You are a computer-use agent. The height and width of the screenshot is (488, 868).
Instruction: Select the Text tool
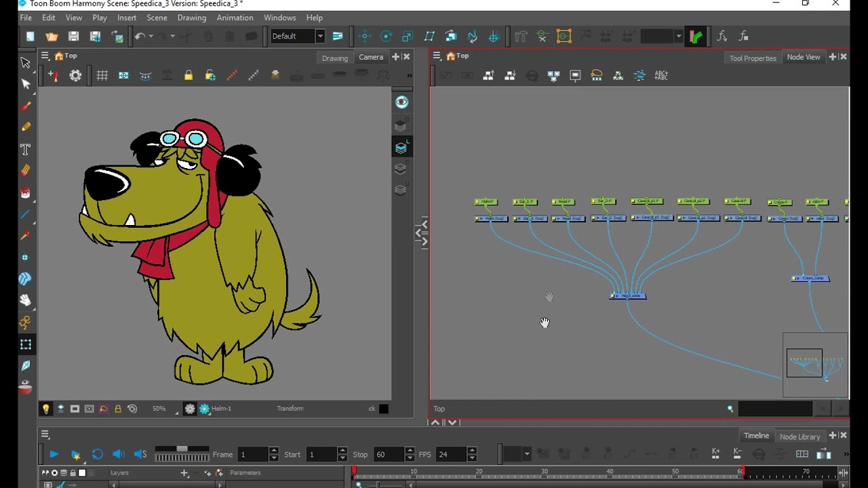(x=26, y=149)
